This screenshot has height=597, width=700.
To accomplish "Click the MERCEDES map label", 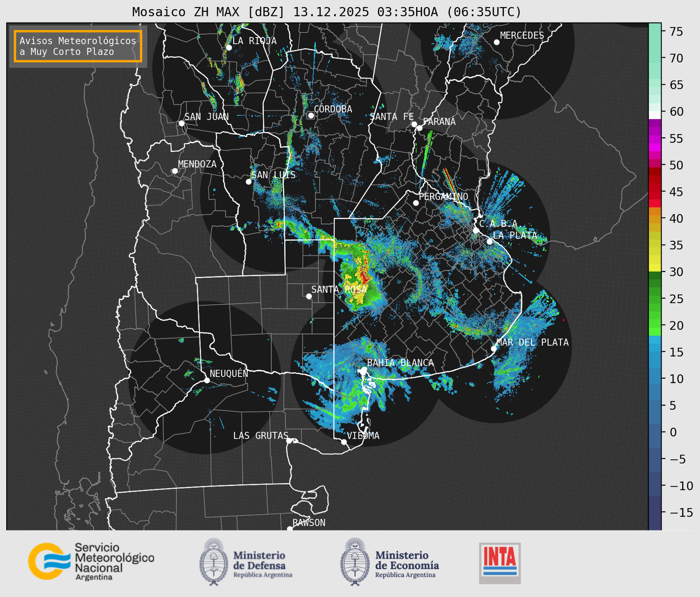I will point(522,35).
